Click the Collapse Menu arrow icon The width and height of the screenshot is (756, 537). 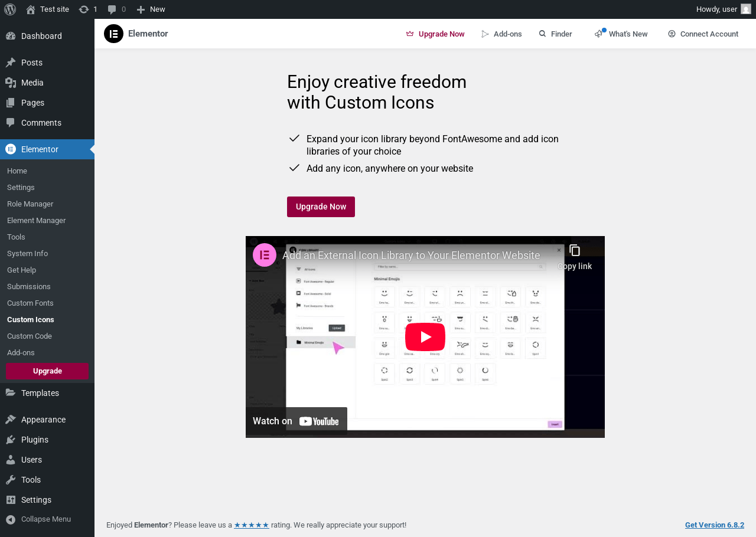click(x=11, y=519)
